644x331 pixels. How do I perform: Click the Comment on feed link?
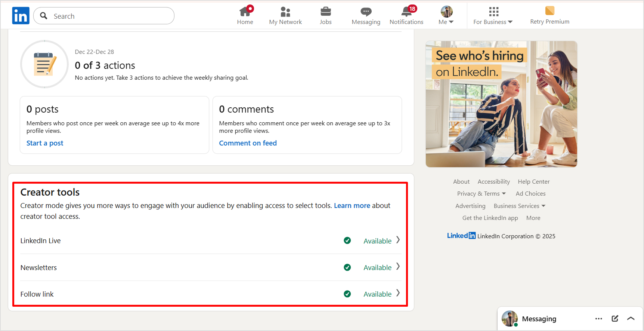click(x=248, y=143)
